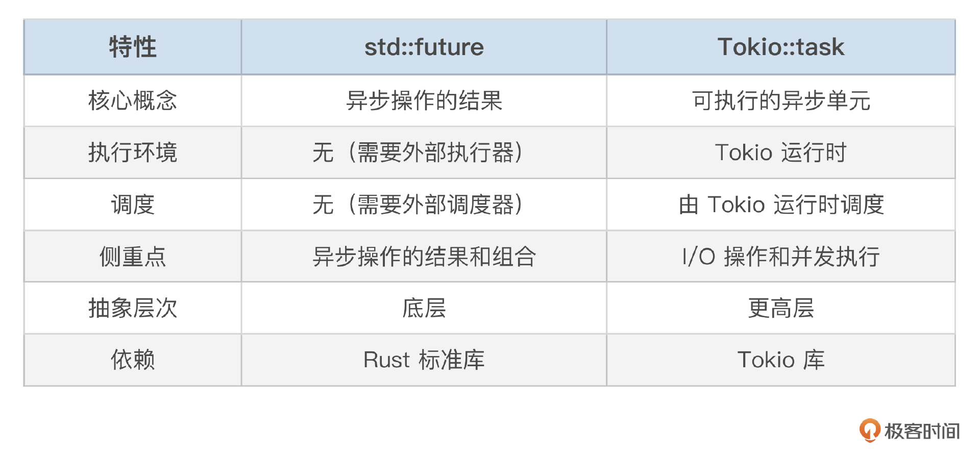The width and height of the screenshot is (980, 456).
Task: Click the 调度 row label
Action: coord(133,205)
